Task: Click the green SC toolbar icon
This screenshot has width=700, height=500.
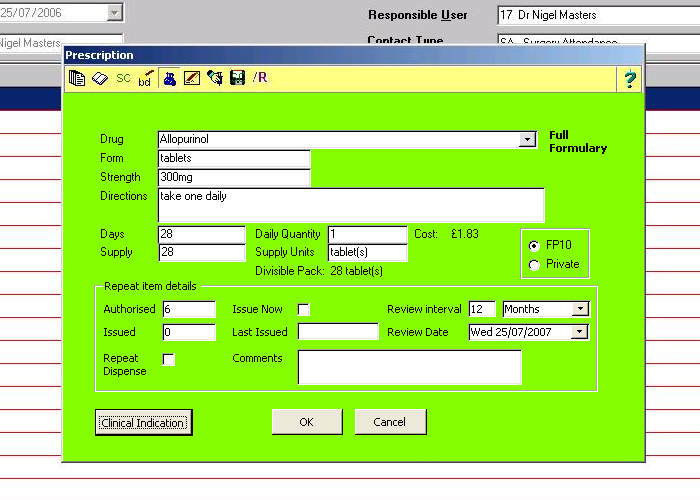Action: point(123,79)
